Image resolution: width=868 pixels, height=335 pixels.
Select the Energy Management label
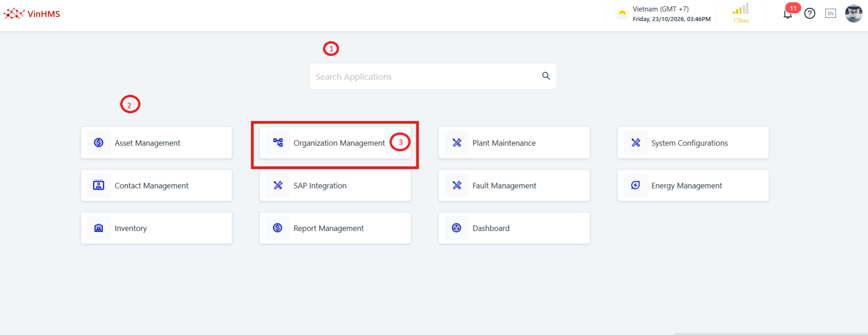point(687,186)
